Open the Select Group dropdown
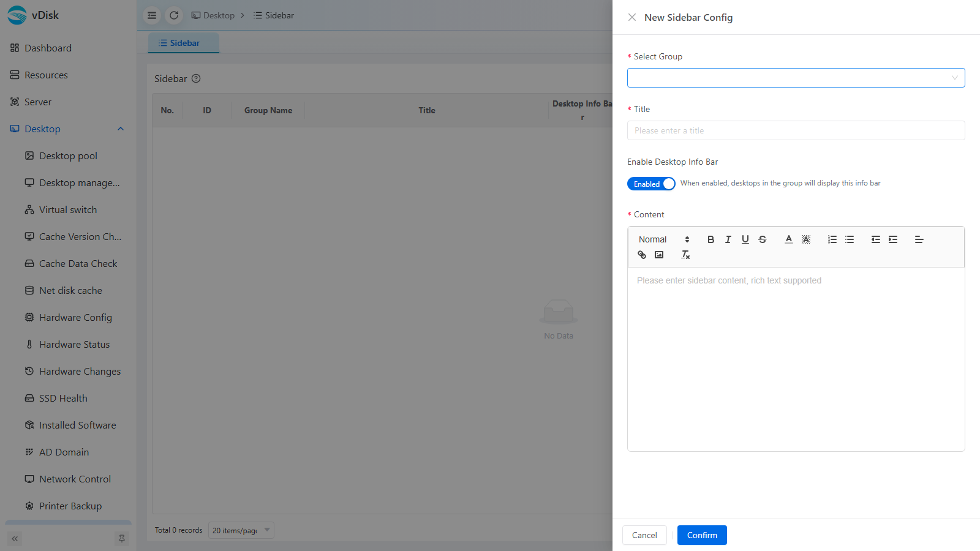Image resolution: width=980 pixels, height=551 pixels. 796,78
